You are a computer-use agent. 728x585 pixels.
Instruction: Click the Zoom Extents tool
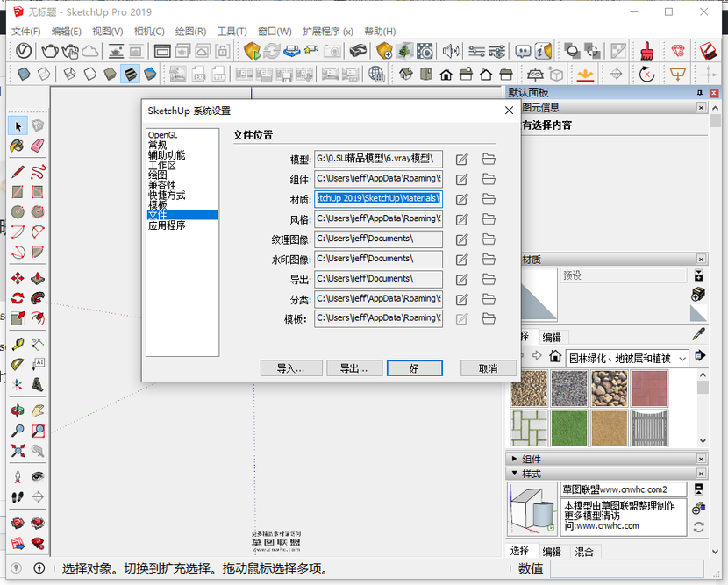point(18,451)
